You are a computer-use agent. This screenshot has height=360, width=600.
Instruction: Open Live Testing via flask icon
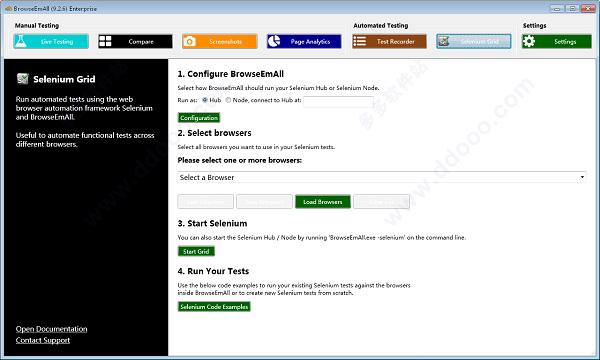(x=21, y=41)
